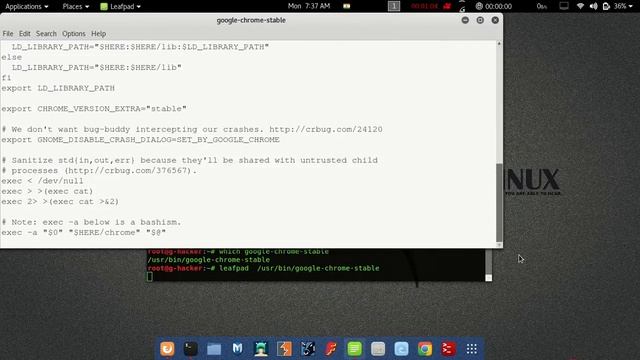Launch the terminal icon in the dock

coord(191,349)
